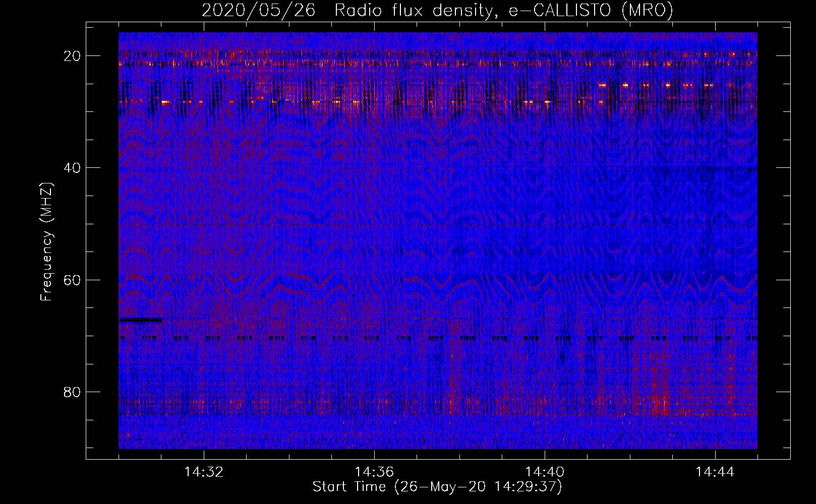Click the 14:44 time tick label
816x504 pixels.
point(715,472)
